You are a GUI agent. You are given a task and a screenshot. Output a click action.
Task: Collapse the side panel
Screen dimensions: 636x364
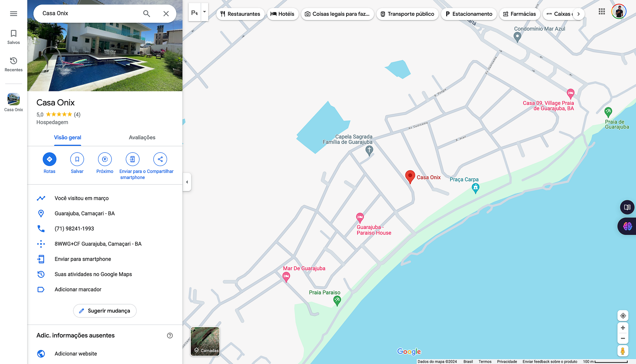click(x=187, y=182)
